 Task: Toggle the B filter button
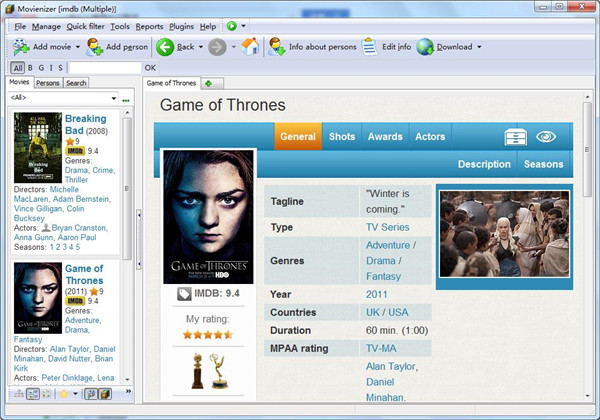(30, 68)
